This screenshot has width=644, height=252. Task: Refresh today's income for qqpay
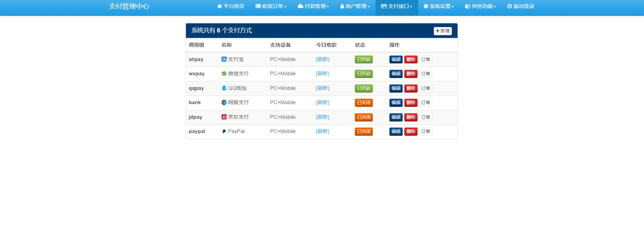(x=323, y=88)
